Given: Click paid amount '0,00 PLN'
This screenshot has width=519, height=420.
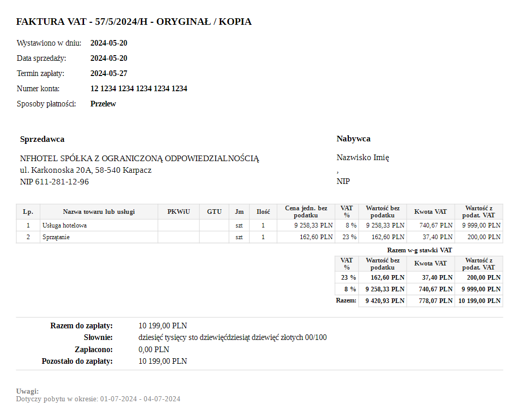Looking at the screenshot, I should point(153,350).
